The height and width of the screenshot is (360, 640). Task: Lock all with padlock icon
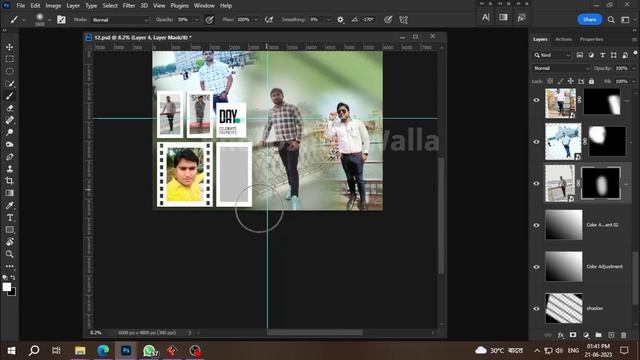591,81
